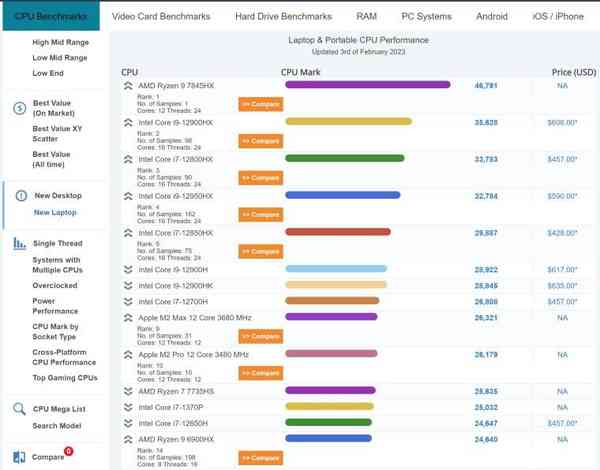Expand the Intel Core i9-12900H row
600x470 pixels.
[x=127, y=270]
